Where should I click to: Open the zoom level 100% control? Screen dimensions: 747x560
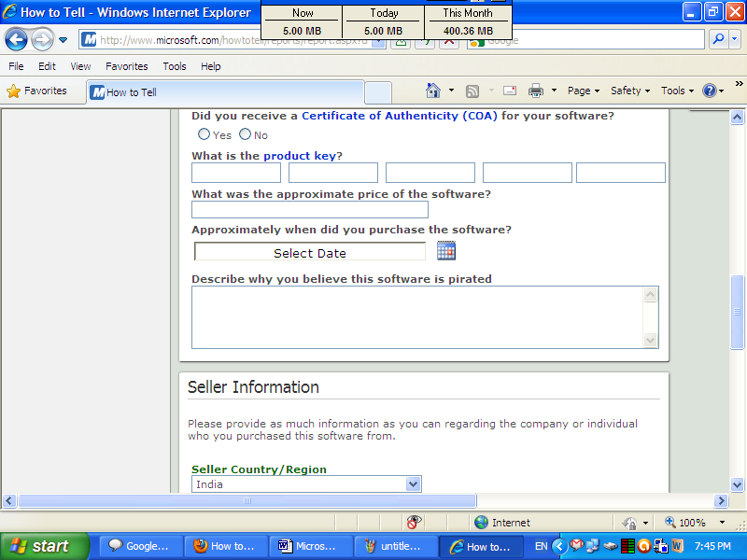point(694,523)
